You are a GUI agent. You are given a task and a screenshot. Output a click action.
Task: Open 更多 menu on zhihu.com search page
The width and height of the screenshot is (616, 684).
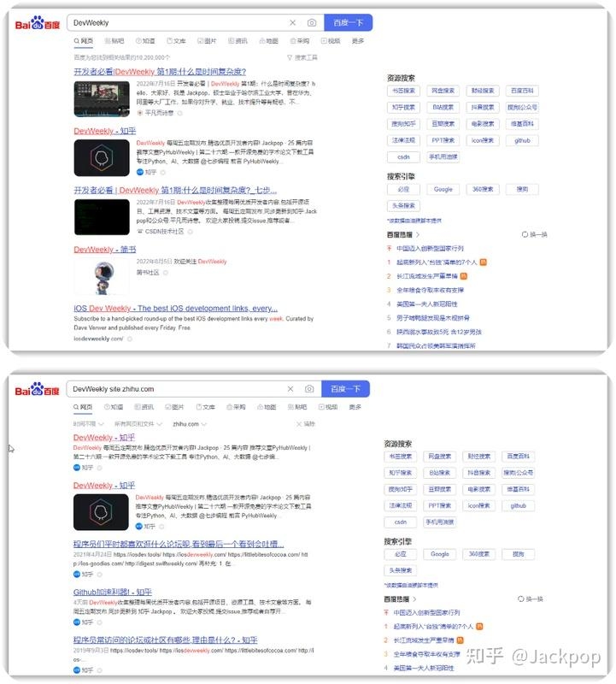pyautogui.click(x=355, y=407)
